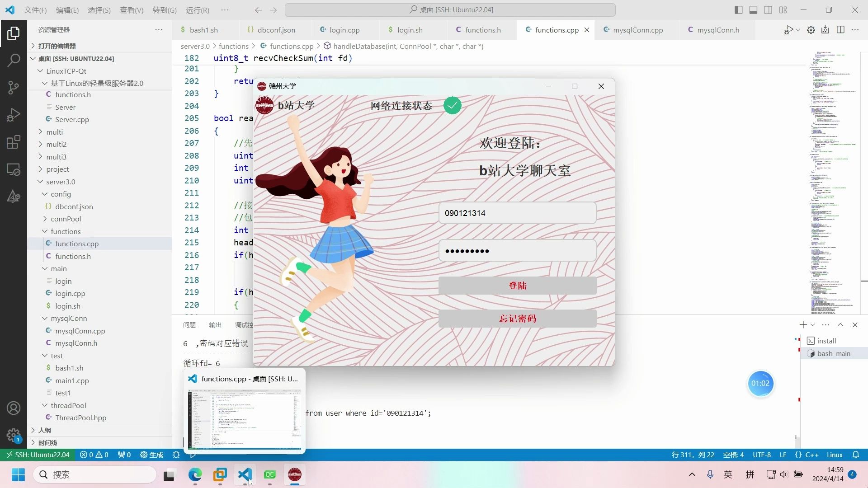Close the functions.cpp editor tab

587,30
